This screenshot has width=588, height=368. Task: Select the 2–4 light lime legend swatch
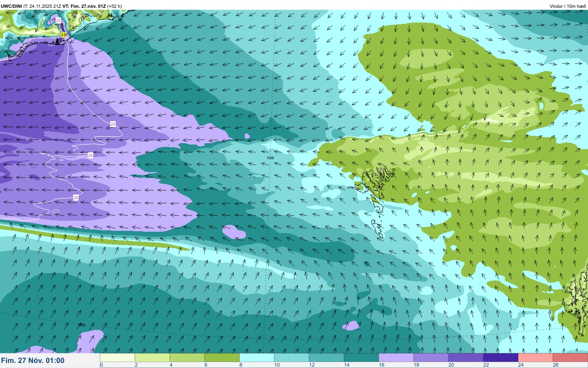[x=152, y=357]
